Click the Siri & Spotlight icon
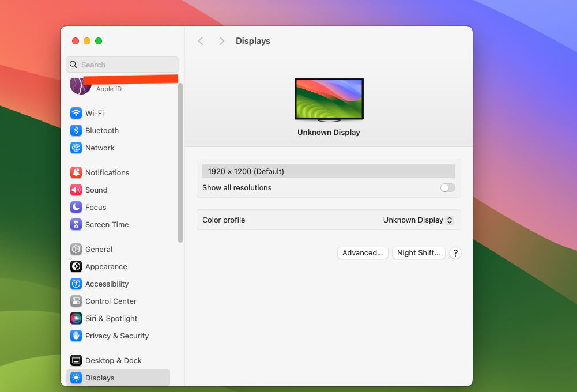 [76, 318]
